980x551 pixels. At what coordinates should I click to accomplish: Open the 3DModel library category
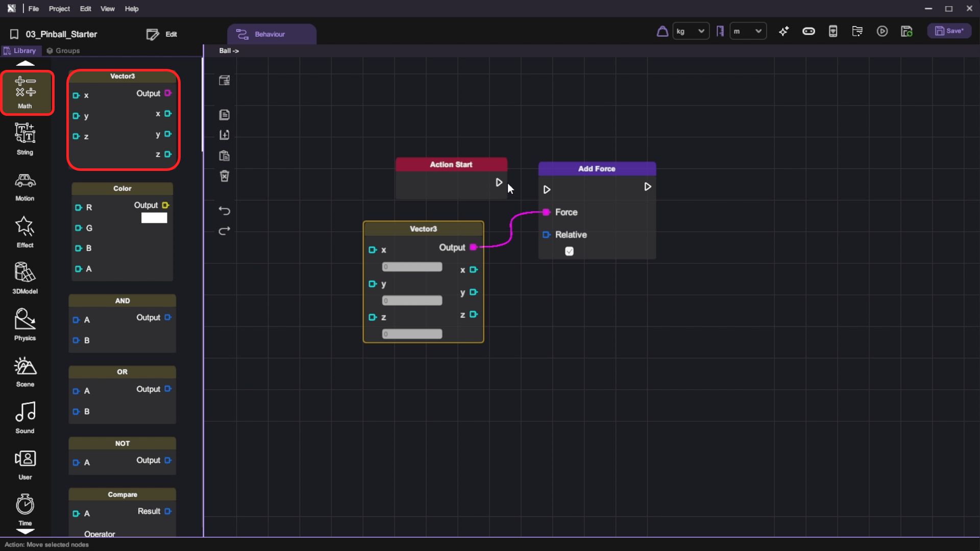(25, 278)
